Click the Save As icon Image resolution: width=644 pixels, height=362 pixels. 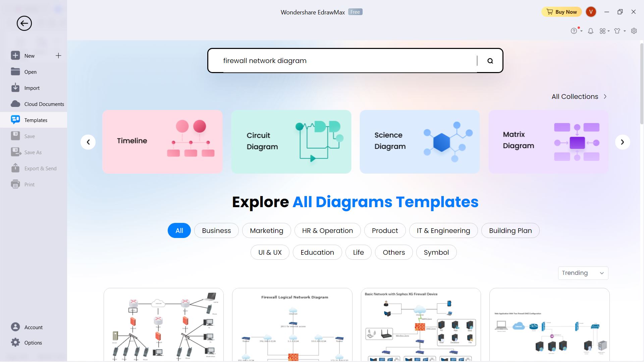[x=15, y=152]
